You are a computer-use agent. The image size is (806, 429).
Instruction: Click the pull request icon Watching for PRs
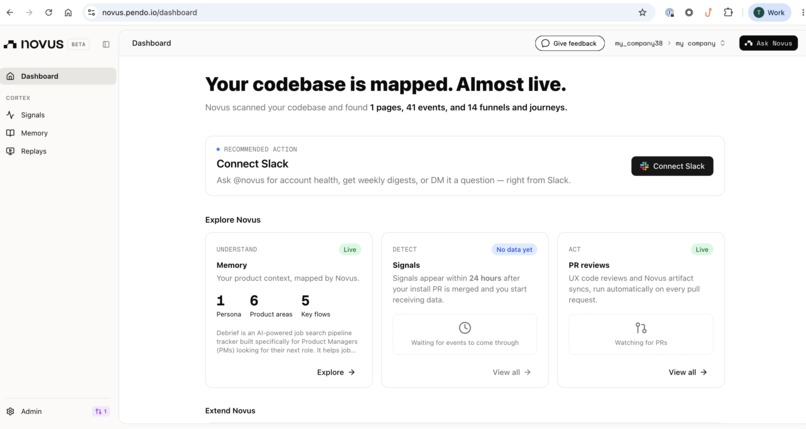coord(640,328)
